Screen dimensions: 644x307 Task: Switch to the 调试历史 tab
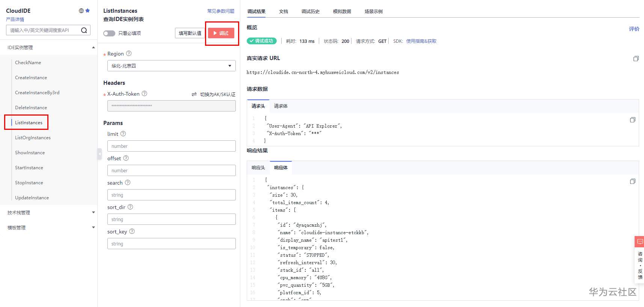point(310,12)
